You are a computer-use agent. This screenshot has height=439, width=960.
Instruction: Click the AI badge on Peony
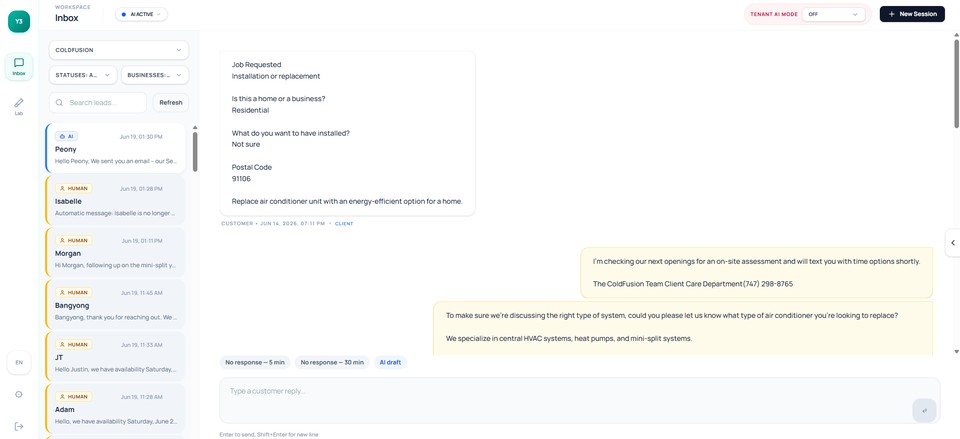click(66, 137)
